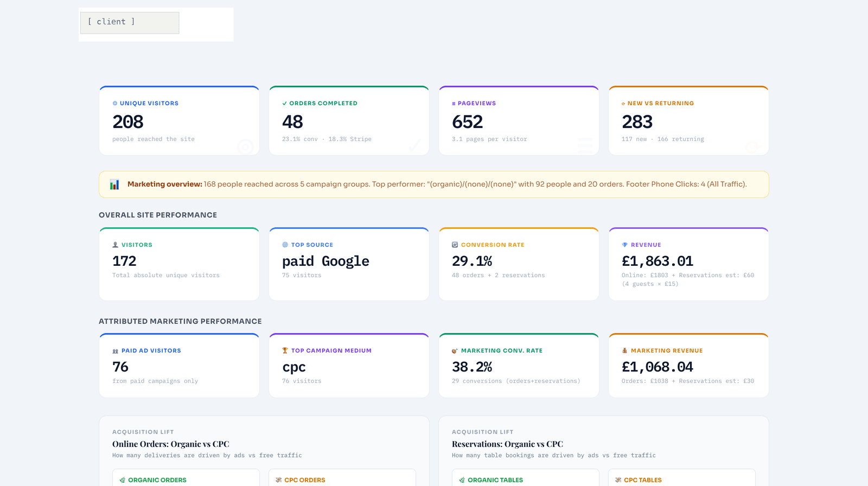Click 'Orders: £1038 + Reservations est: £30' text
Viewport: 868px width, 486px height.
pos(688,381)
